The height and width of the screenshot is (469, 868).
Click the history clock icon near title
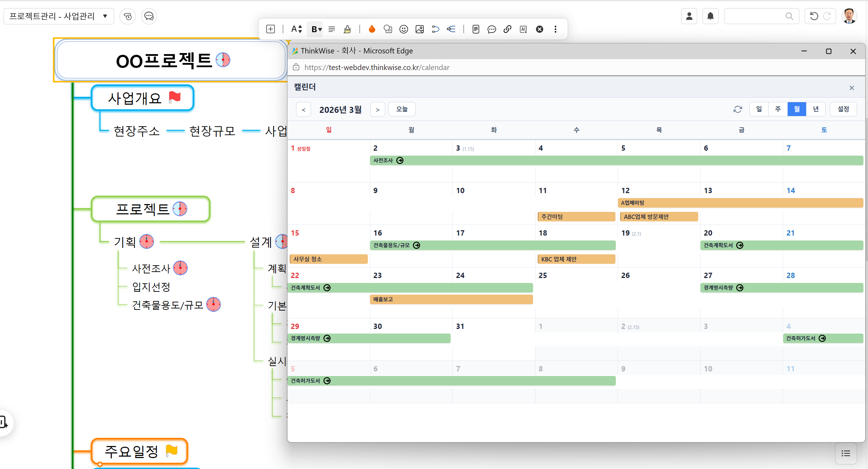[128, 16]
